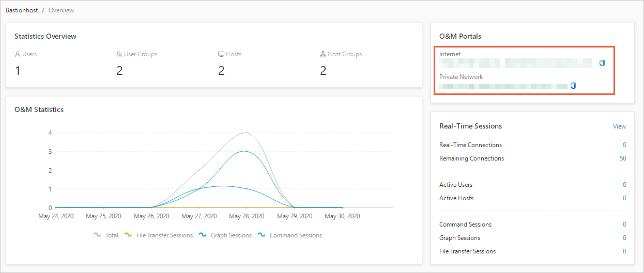
Task: Toggle the Total series legend icon
Action: click(x=97, y=235)
